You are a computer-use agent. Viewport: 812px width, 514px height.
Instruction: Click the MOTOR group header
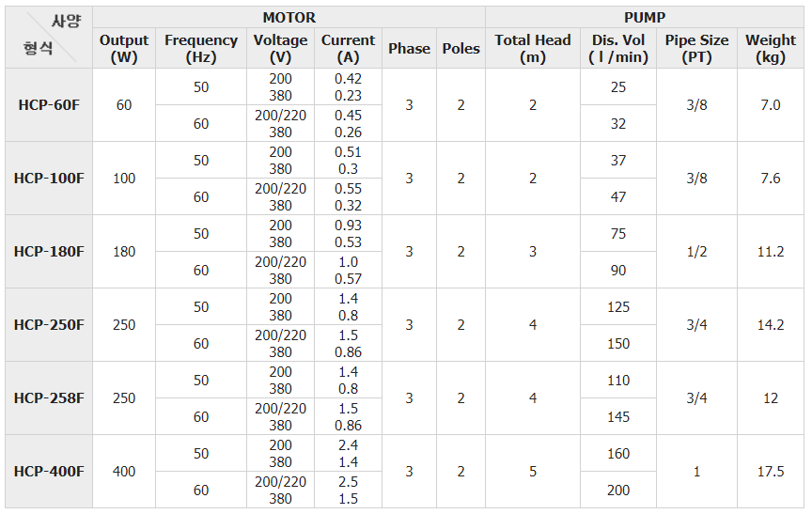(289, 18)
